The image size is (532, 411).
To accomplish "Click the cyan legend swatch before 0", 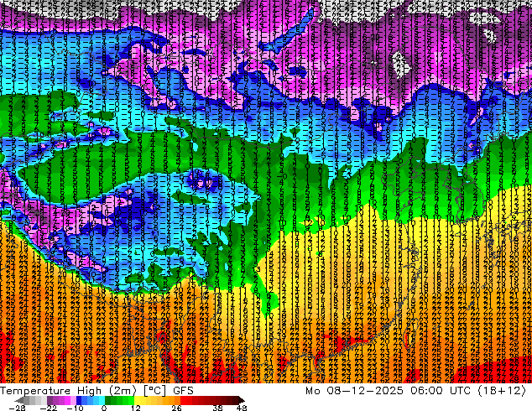I will (102, 400).
